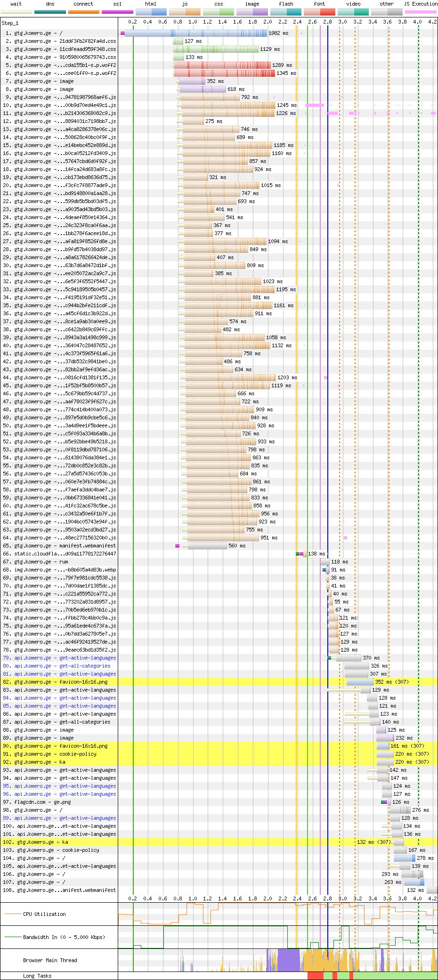Click the 'js' legend label
Viewport: 438px width, 980px height.
point(185,4)
